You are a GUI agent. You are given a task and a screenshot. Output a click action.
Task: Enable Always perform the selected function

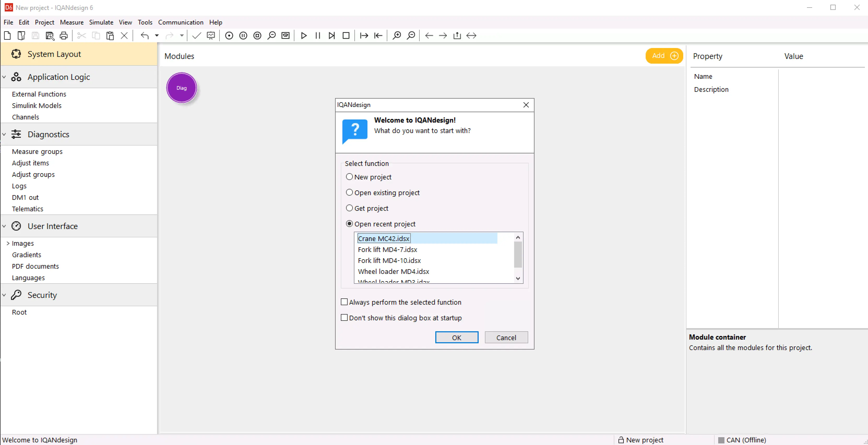point(344,302)
